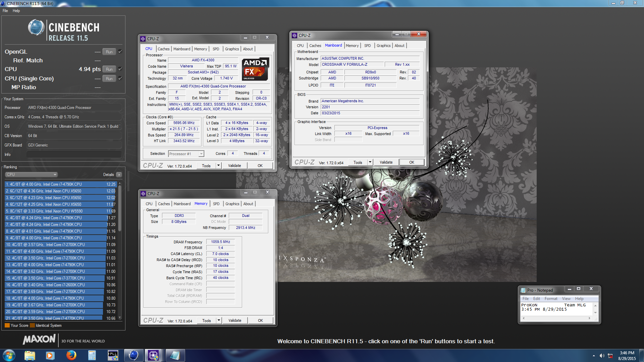The image size is (644, 362).
Task: Switch to CPU-Z taskbar icon
Action: 154,355
